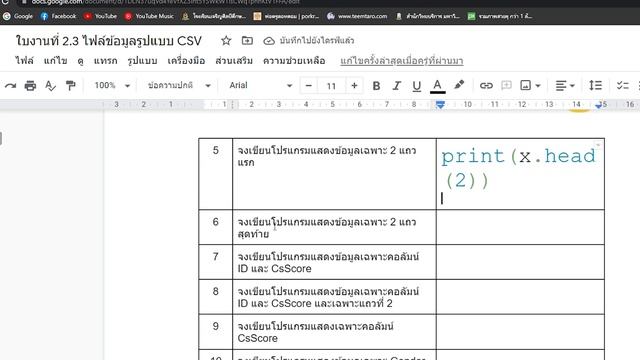Viewport: 640px width, 360px height.
Task: Click answer cell for row 6
Action: (520, 227)
